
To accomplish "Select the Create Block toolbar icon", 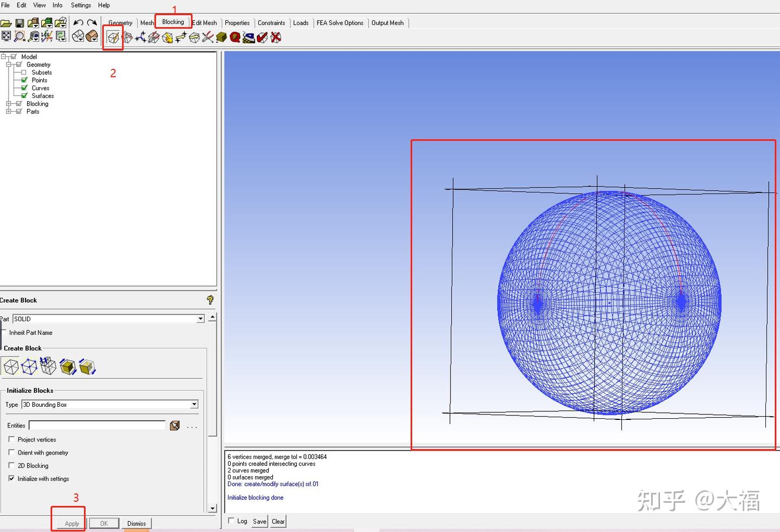I will [113, 37].
